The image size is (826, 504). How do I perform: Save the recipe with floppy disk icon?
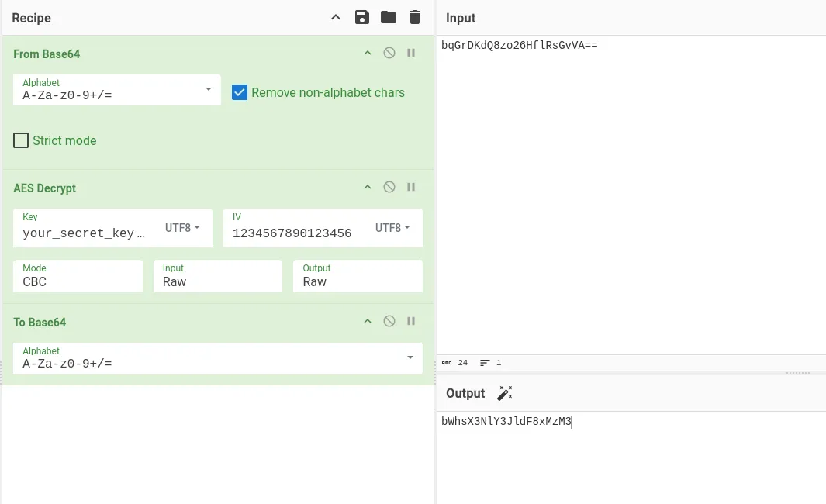[x=362, y=17]
